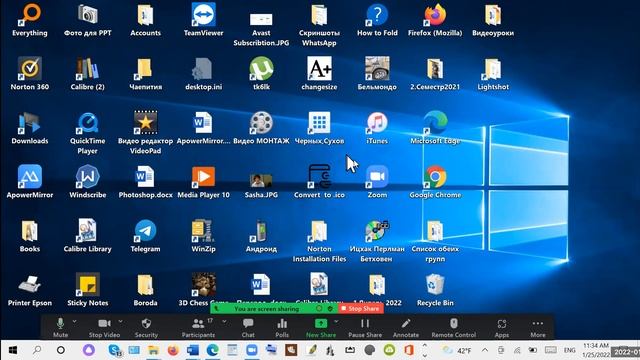
Task: Select the Avast Subscribtion.JPG thumbnail
Action: 261,19
